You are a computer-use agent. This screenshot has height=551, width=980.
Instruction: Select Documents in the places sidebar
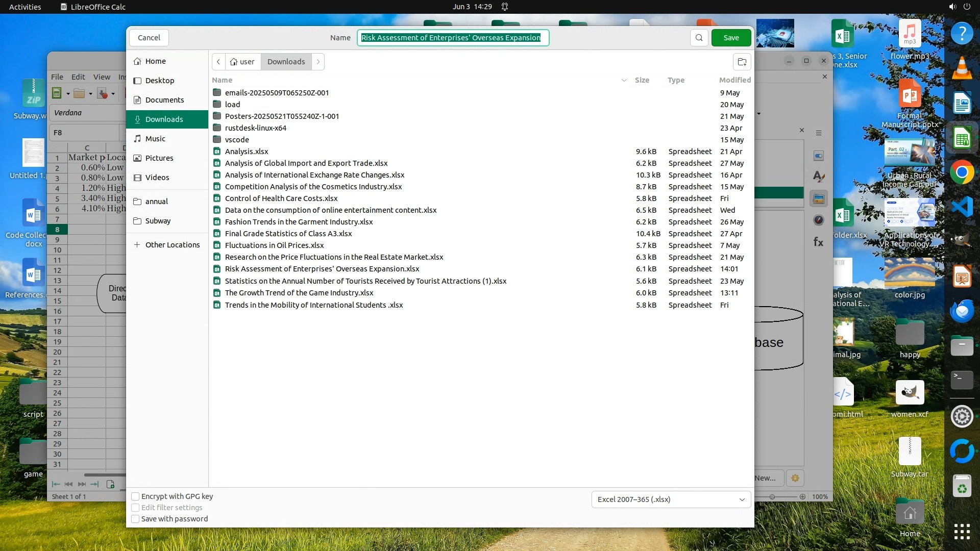pos(164,100)
